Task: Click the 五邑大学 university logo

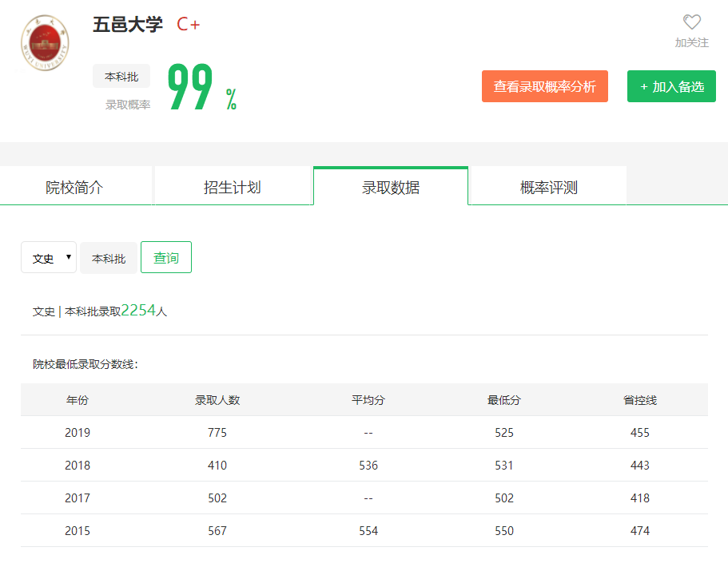Action: (45, 42)
